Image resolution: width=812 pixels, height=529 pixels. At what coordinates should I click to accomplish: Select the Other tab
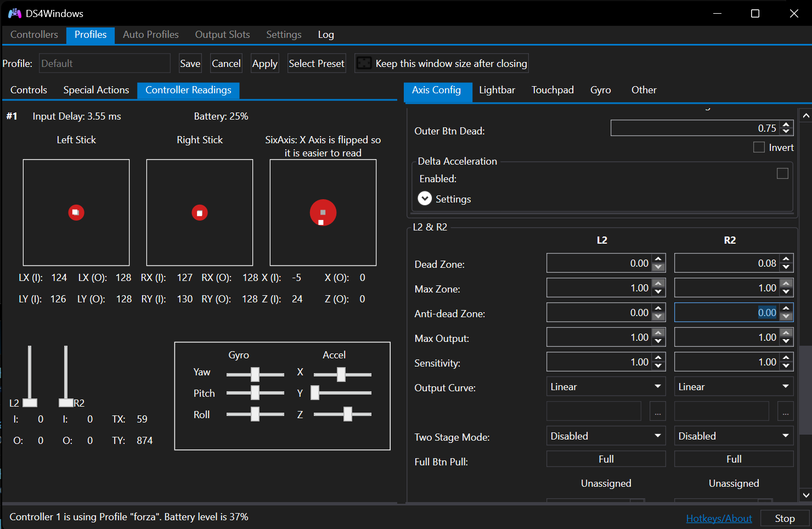pos(644,90)
